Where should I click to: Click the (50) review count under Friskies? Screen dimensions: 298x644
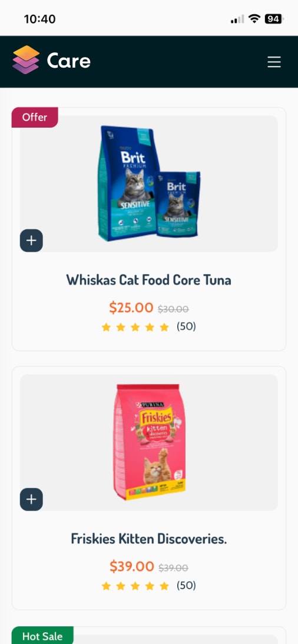(186, 585)
